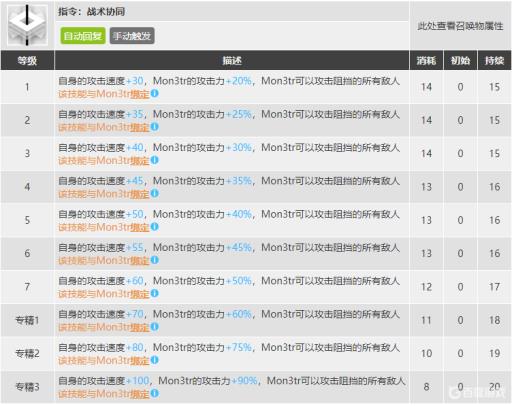
Task: Click the +50 attack speed value in level 5
Action: point(135,214)
